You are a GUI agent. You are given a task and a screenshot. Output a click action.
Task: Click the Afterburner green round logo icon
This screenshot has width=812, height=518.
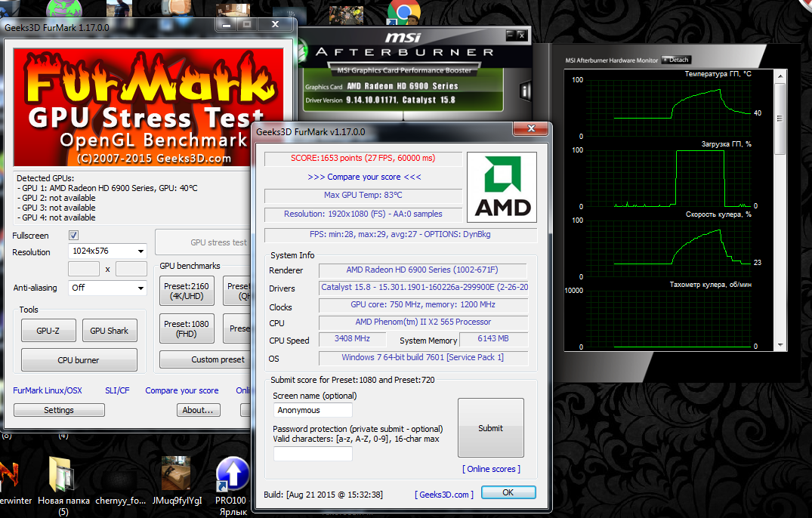click(x=302, y=52)
